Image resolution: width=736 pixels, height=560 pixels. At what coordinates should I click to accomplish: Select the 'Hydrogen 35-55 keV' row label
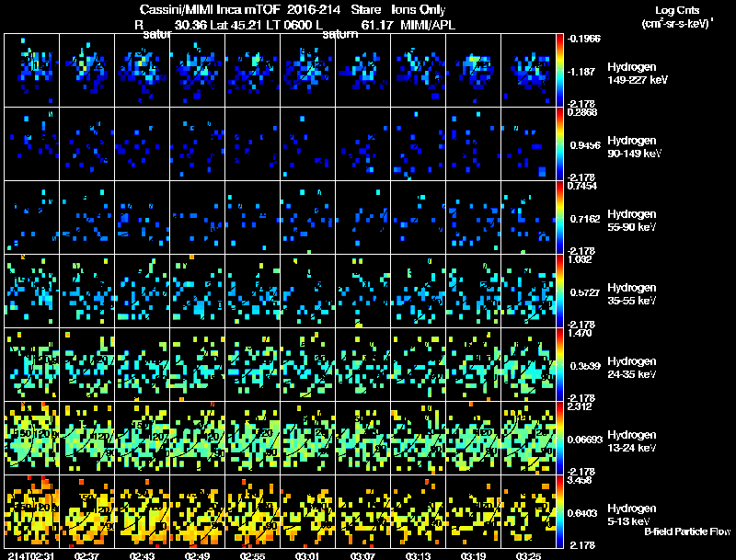(632, 294)
